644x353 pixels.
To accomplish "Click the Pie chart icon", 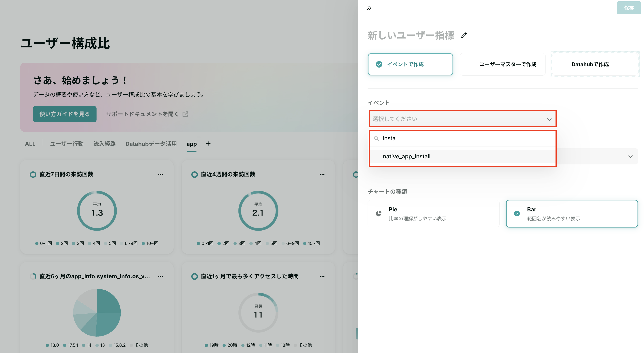I will (x=379, y=214).
